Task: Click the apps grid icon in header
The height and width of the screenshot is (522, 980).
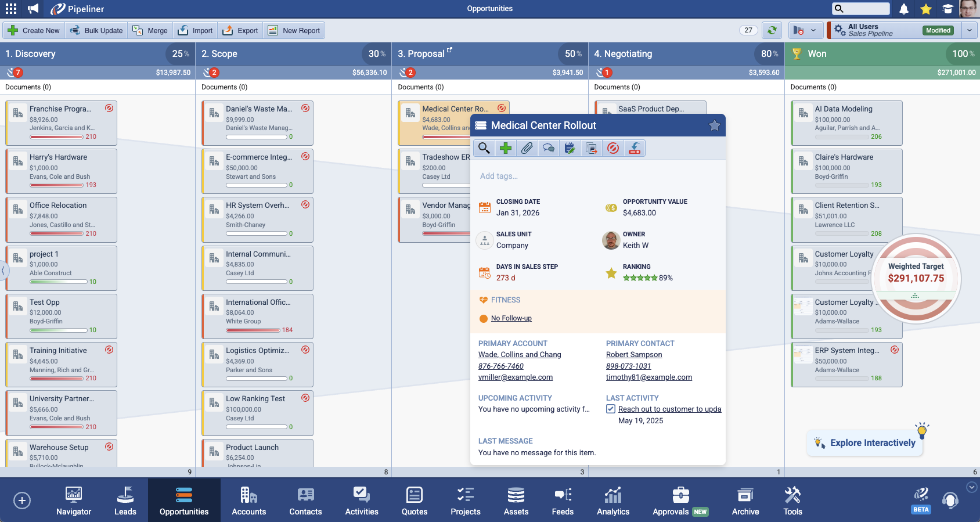Action: (x=11, y=9)
